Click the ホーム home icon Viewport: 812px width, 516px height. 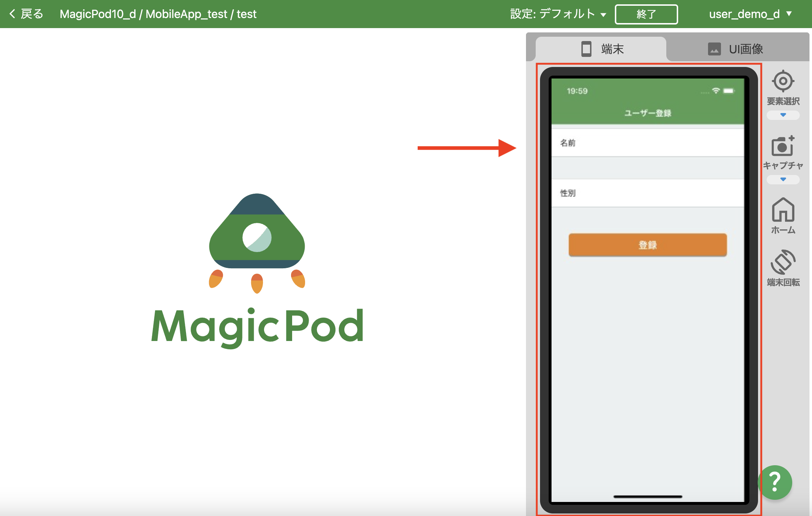point(783,210)
